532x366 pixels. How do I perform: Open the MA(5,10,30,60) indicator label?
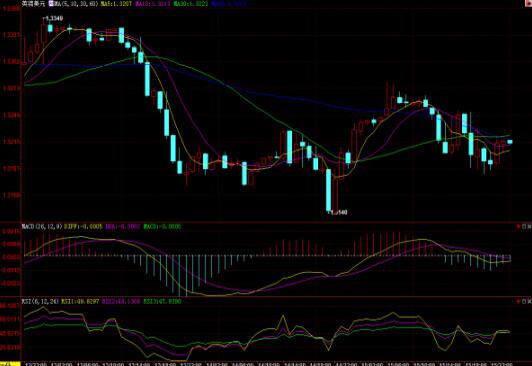coord(76,4)
